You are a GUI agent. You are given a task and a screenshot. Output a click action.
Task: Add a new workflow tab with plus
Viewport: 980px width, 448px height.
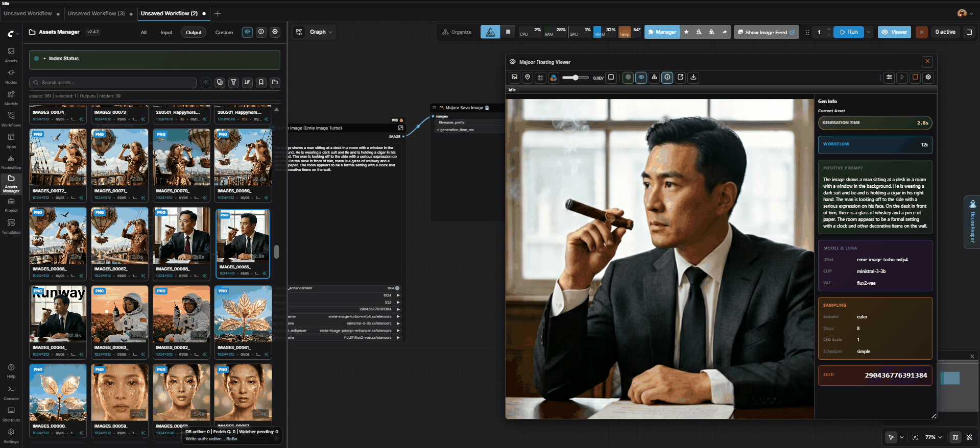pyautogui.click(x=218, y=13)
